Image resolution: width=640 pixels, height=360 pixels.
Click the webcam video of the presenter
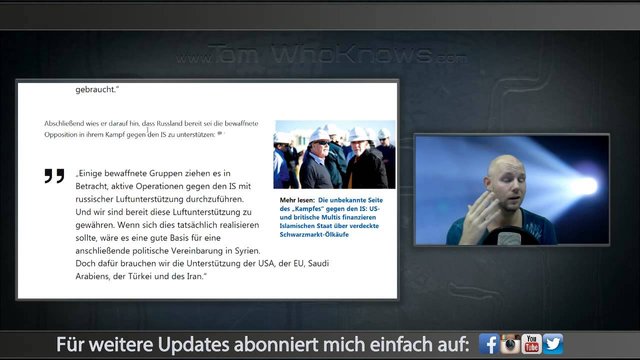click(x=512, y=190)
